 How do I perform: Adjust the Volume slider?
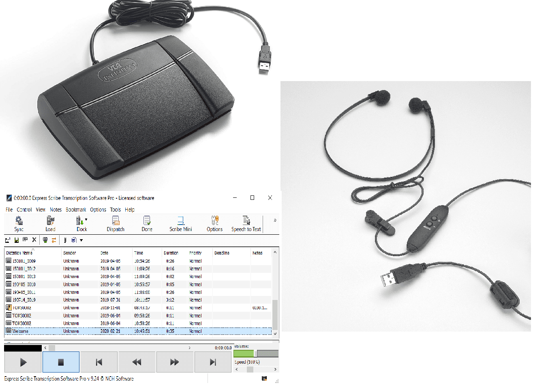tap(255, 353)
